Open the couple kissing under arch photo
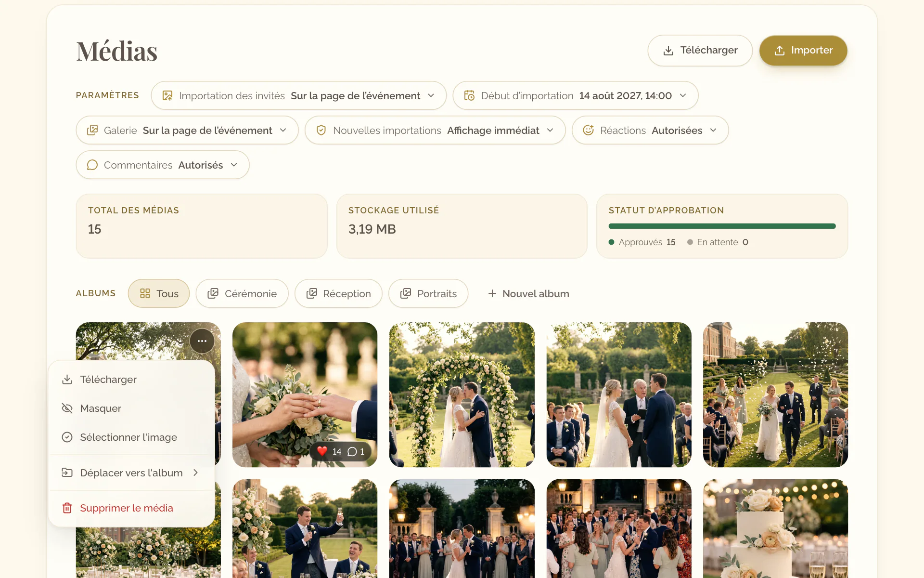924x578 pixels. point(462,394)
